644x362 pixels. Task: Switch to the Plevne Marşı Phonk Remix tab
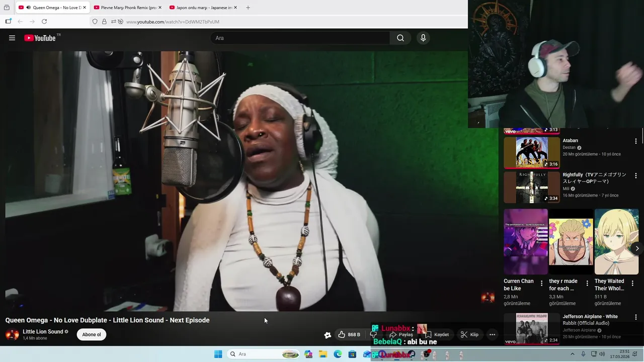coord(129,8)
